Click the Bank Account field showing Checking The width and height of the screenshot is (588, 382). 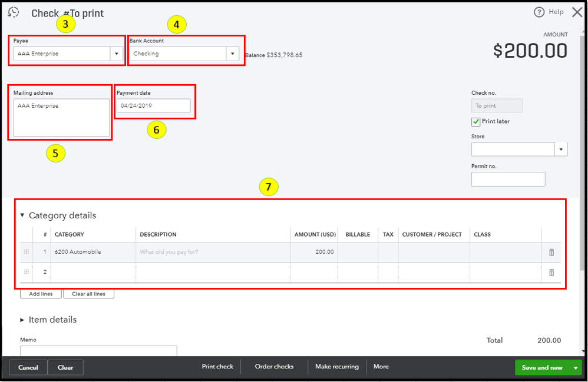178,54
